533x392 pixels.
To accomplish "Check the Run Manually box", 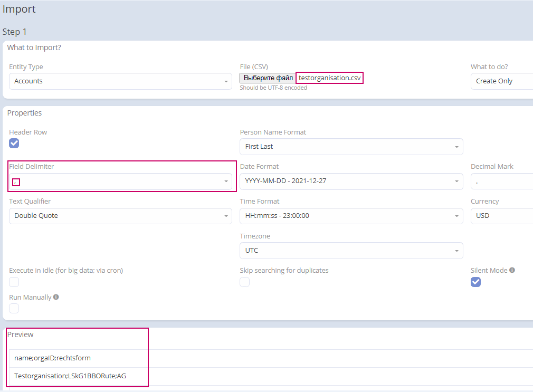I will [14, 308].
